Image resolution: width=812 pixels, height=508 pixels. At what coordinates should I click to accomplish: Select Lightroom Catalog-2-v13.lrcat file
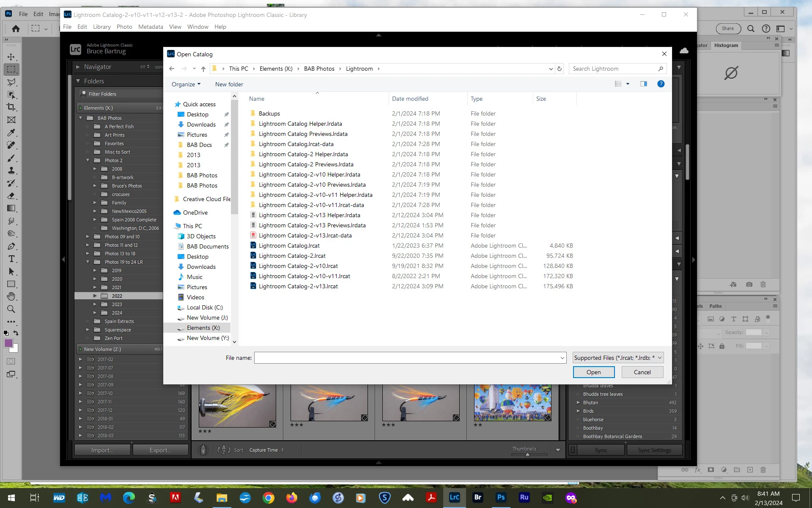point(298,286)
